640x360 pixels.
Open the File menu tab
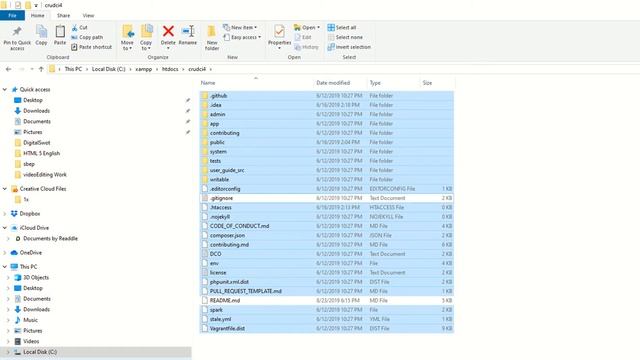click(12, 16)
